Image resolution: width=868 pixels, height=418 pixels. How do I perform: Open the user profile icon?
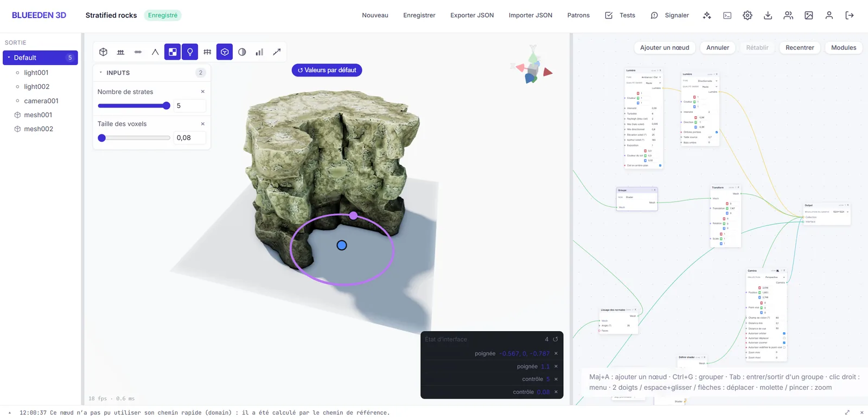coord(829,15)
